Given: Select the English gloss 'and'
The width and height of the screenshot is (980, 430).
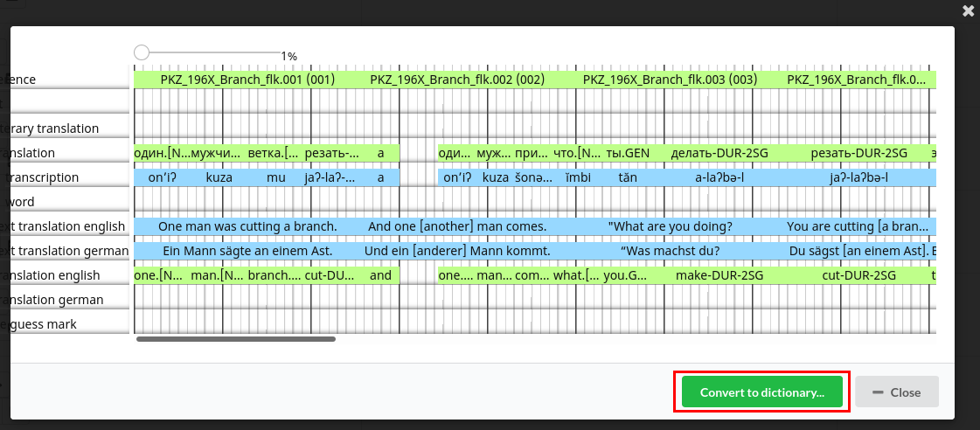Looking at the screenshot, I should pos(380,275).
